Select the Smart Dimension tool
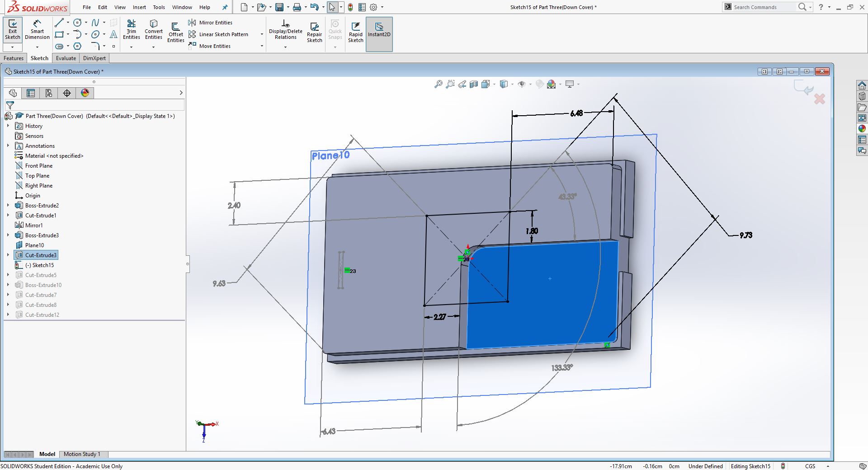 (37, 30)
